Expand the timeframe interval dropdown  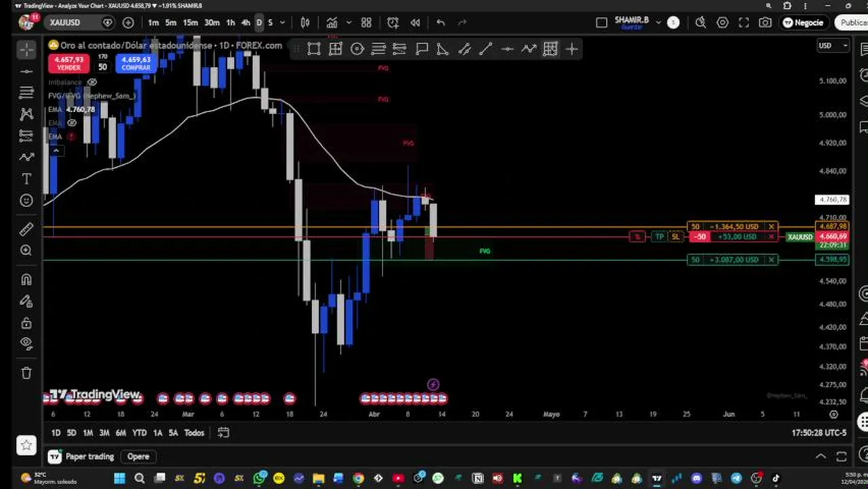(283, 22)
